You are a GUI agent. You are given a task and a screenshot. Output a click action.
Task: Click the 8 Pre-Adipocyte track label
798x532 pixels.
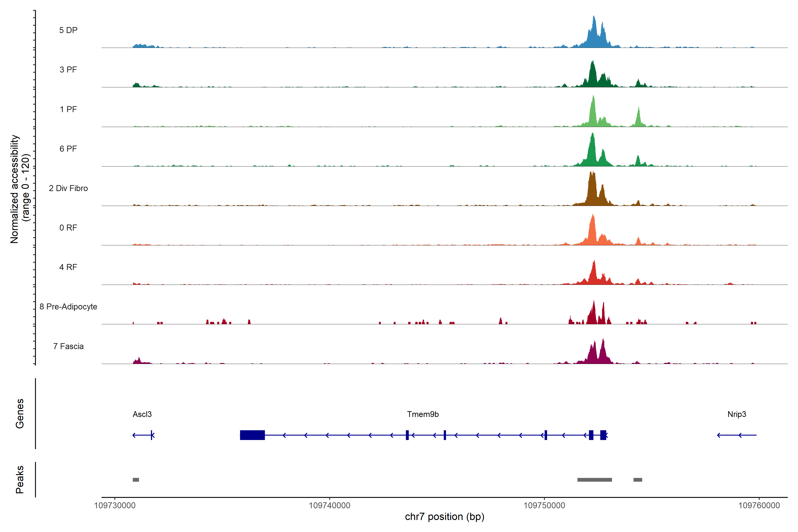click(68, 306)
